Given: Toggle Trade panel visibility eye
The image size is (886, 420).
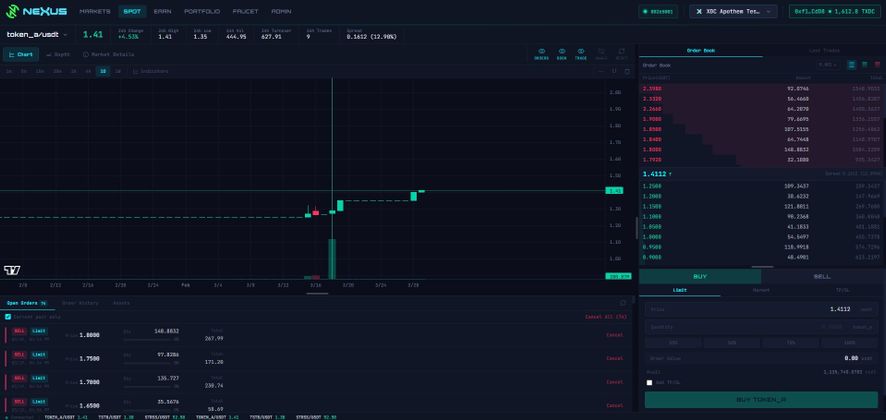Looking at the screenshot, I should [x=581, y=54].
